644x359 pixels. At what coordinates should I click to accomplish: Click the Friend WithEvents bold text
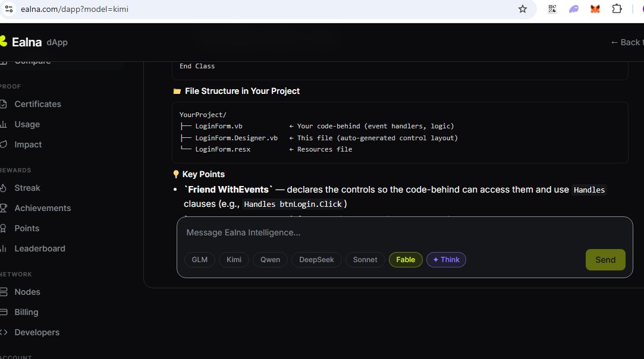[228, 190]
